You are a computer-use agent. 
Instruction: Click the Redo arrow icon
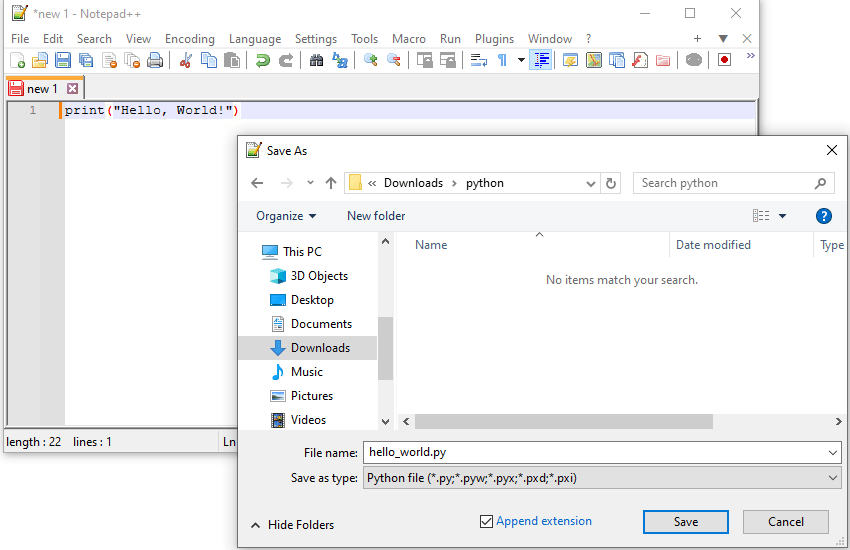286,60
